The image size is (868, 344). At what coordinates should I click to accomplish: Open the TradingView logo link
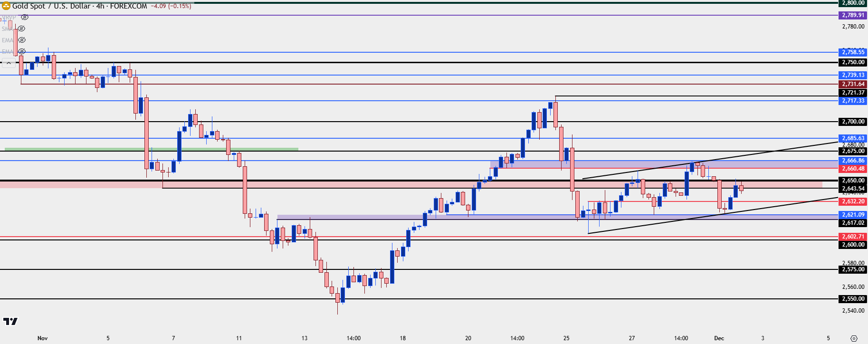(x=10, y=322)
